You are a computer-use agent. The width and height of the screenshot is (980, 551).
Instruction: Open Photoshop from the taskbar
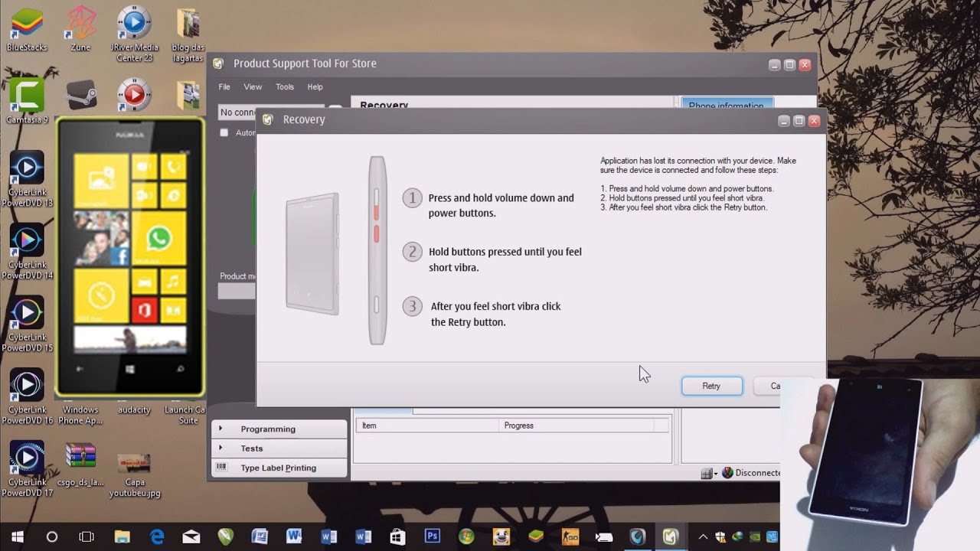tap(433, 536)
